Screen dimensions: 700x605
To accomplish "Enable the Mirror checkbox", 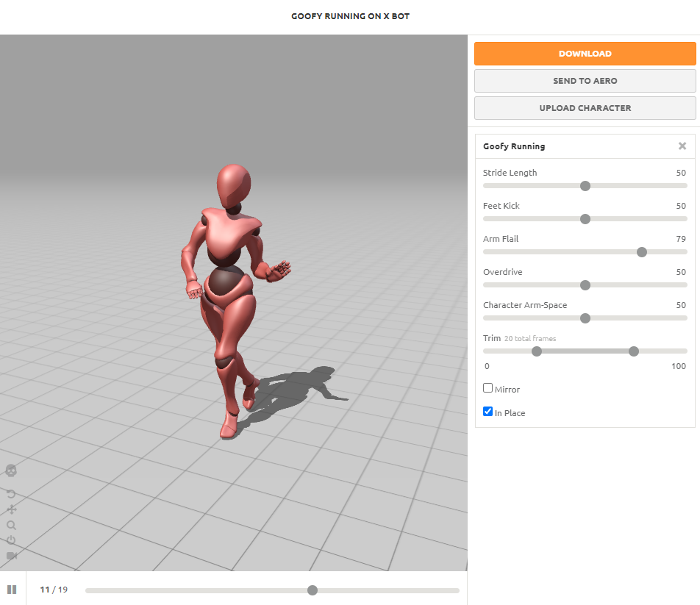I will pos(488,388).
